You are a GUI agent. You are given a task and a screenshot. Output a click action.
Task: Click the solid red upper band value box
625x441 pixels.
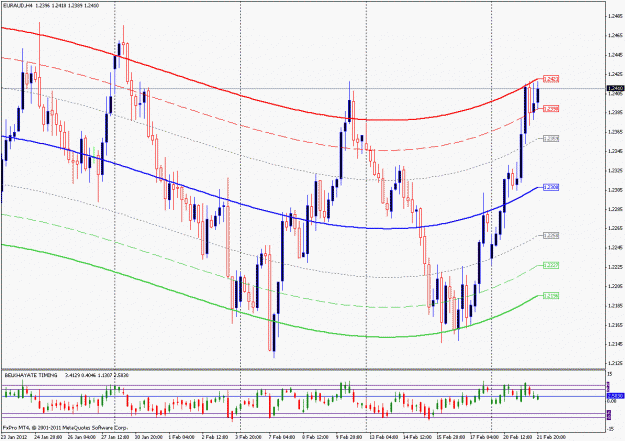(551, 79)
